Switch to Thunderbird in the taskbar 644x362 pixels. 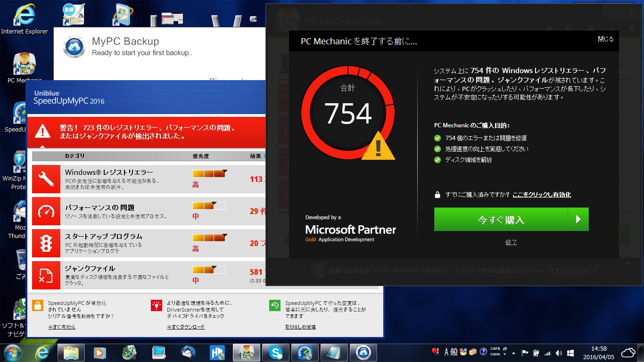pos(188,352)
